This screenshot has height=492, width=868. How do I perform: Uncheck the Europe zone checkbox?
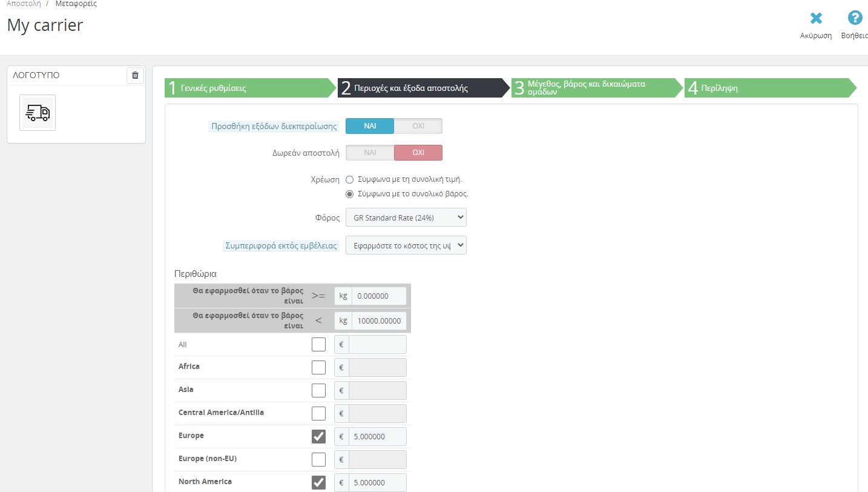click(x=318, y=437)
